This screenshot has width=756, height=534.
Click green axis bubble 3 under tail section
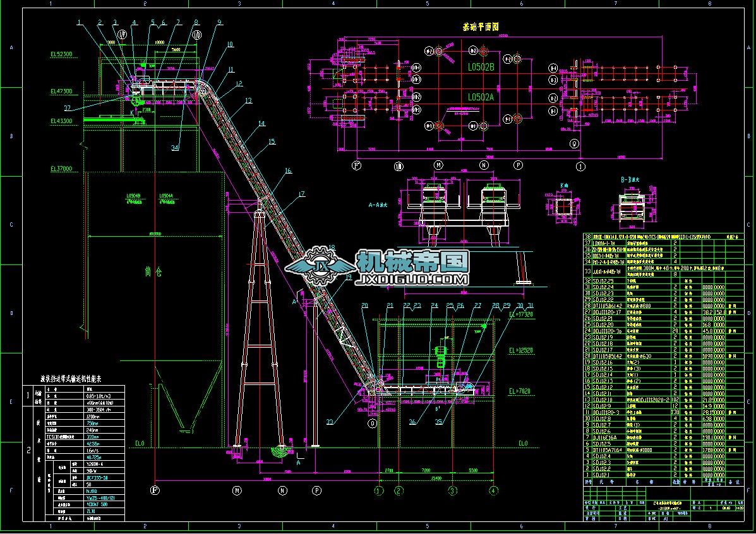[452, 490]
